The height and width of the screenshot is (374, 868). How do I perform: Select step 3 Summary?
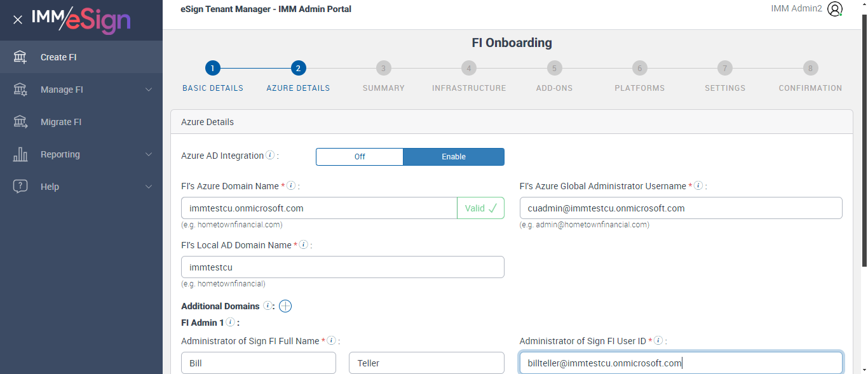coord(383,68)
